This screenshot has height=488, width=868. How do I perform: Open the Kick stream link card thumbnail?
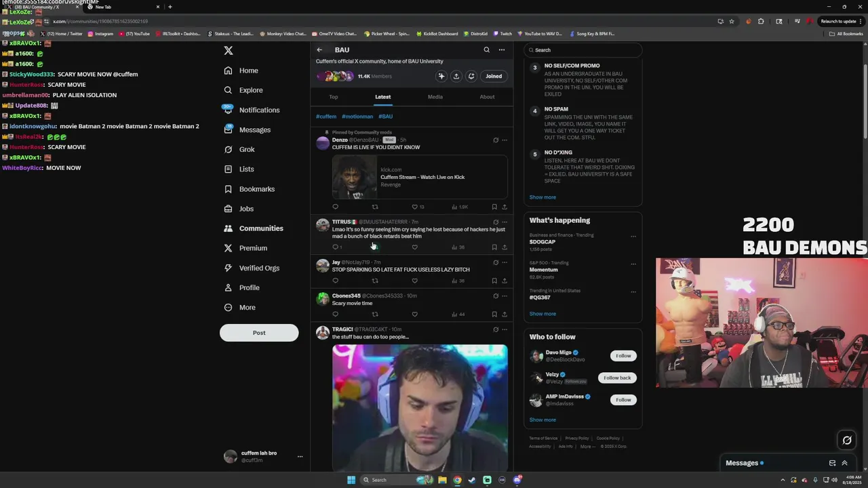click(354, 177)
